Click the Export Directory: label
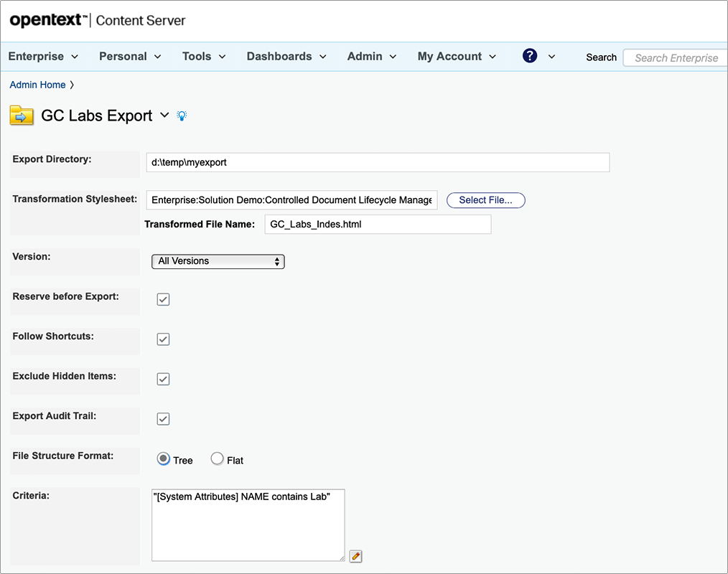 pyautogui.click(x=52, y=159)
